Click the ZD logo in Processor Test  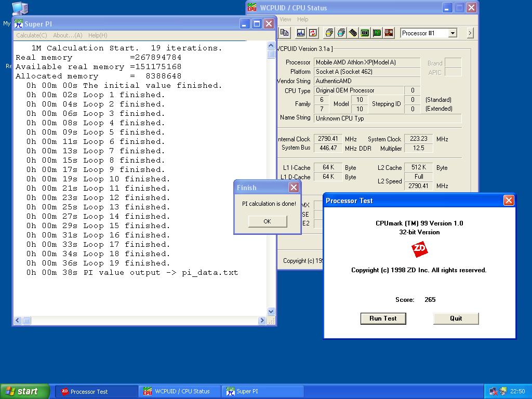419,250
